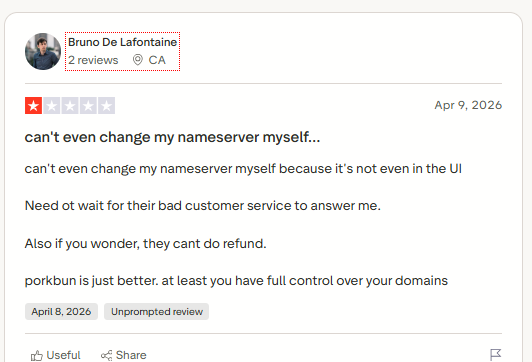Click the fourth grey star in the rating

point(88,106)
